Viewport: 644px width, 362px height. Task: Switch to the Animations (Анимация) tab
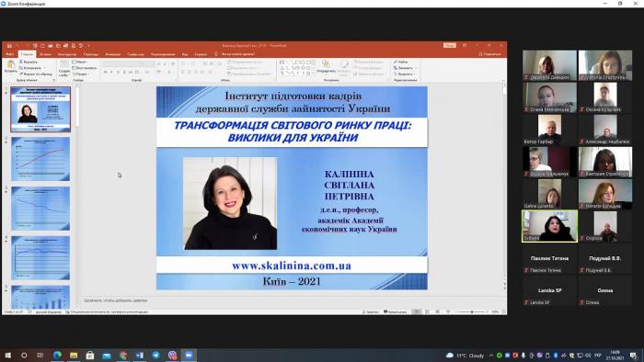(x=112, y=54)
